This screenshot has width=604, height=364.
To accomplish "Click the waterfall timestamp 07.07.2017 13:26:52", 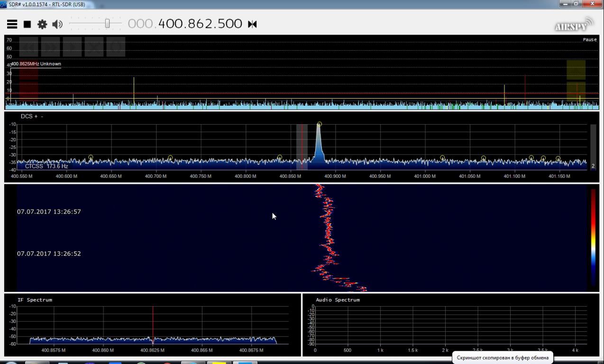I will tap(49, 254).
